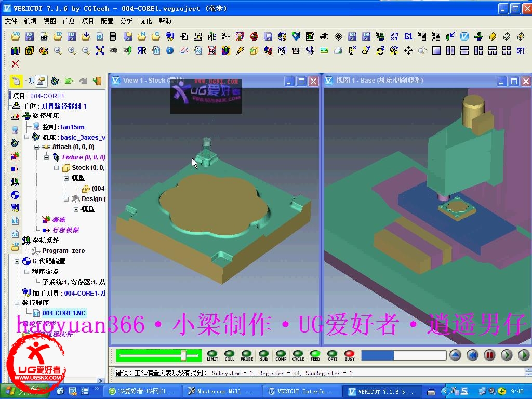
Task: Open the 编辑 menu
Action: pos(30,21)
